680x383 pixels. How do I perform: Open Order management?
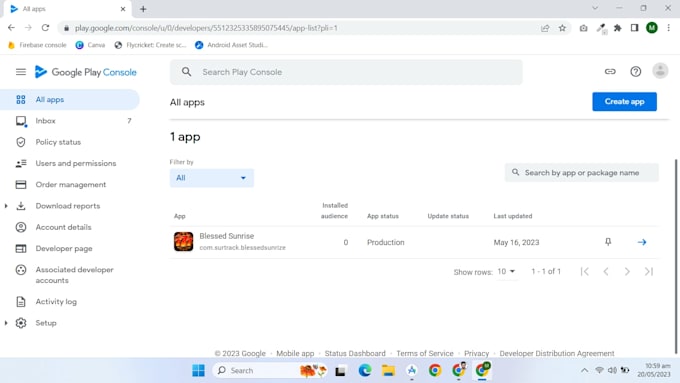[x=71, y=184]
